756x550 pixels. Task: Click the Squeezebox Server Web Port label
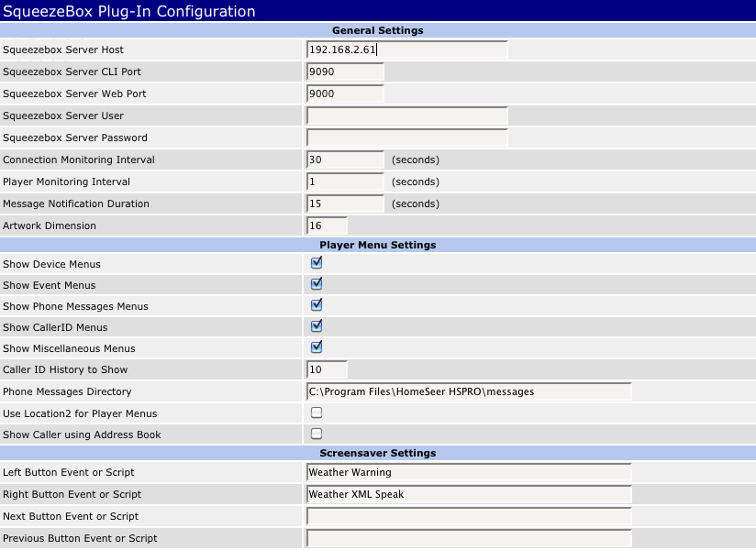click(74, 93)
